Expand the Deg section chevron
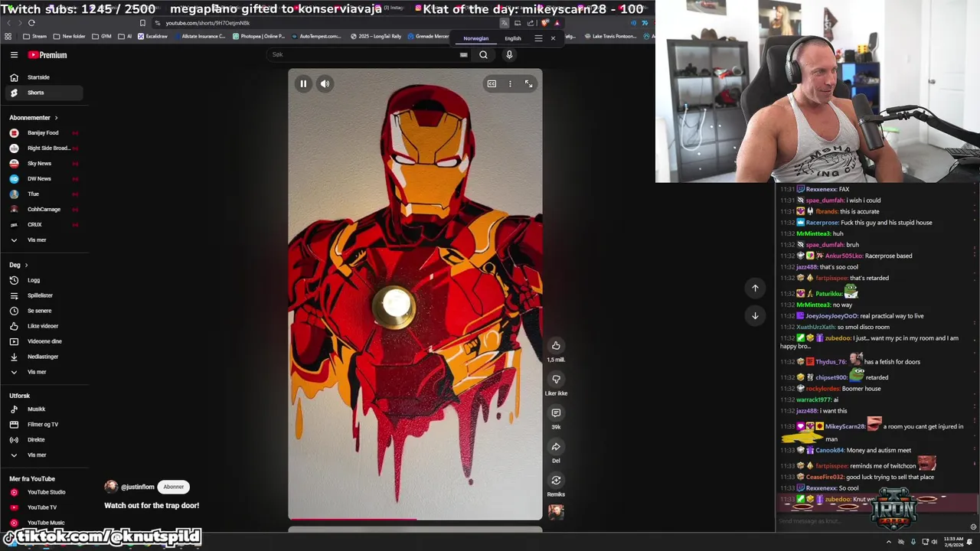This screenshot has width=980, height=551. tap(26, 265)
